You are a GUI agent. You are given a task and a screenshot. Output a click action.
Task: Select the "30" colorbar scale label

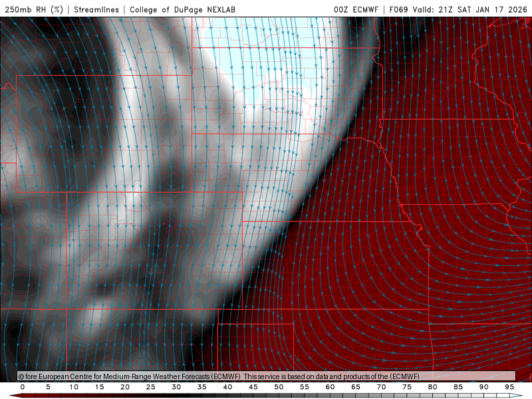click(x=176, y=387)
